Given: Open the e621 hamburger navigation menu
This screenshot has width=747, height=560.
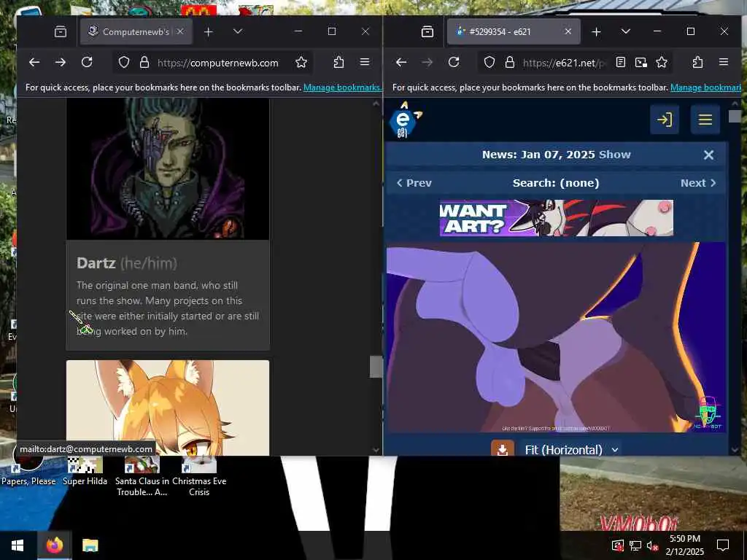Looking at the screenshot, I should pos(705,119).
